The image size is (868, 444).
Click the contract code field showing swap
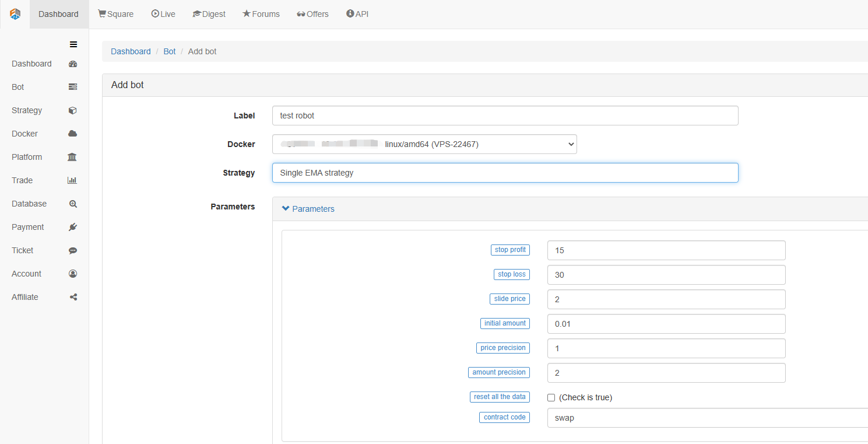pyautogui.click(x=707, y=418)
